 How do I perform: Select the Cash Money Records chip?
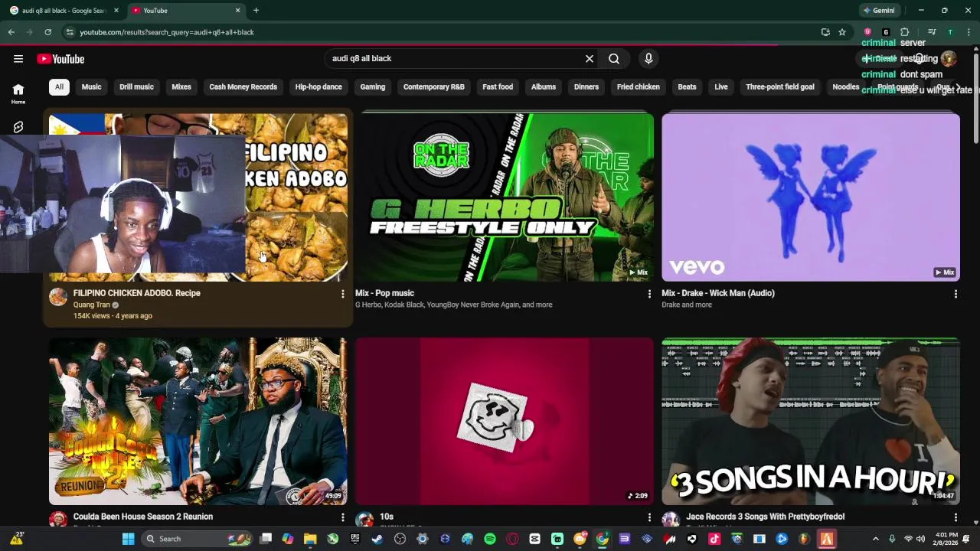(x=243, y=87)
